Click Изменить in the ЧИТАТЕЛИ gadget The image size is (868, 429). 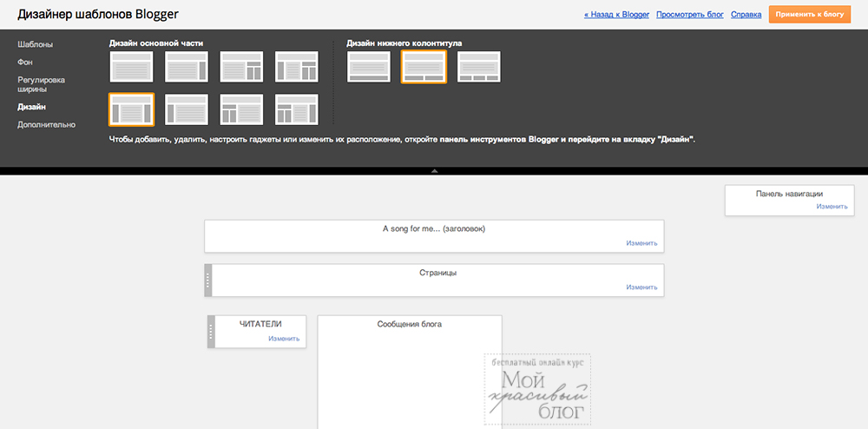pos(284,339)
